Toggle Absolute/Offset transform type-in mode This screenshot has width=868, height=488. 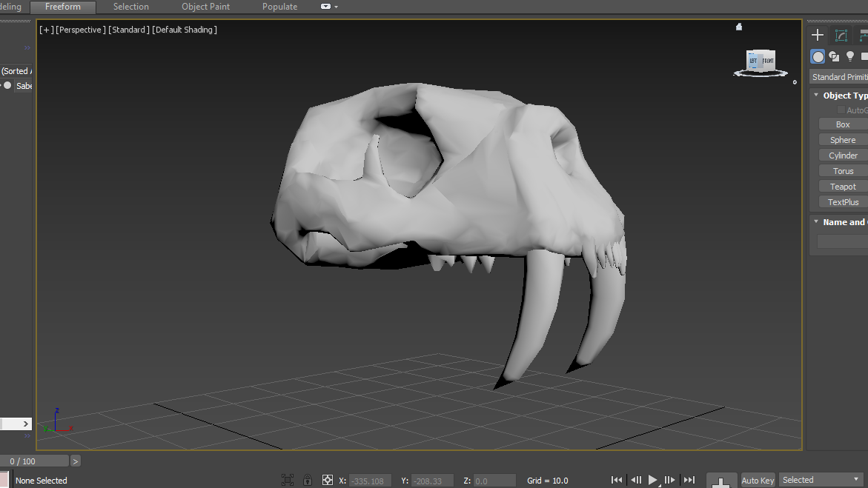click(328, 480)
